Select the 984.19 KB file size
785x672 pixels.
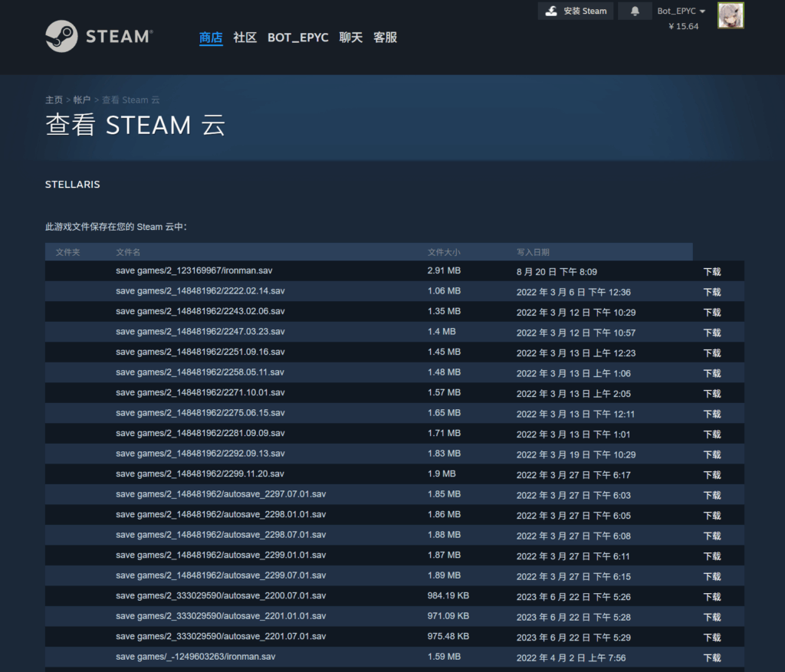click(448, 596)
